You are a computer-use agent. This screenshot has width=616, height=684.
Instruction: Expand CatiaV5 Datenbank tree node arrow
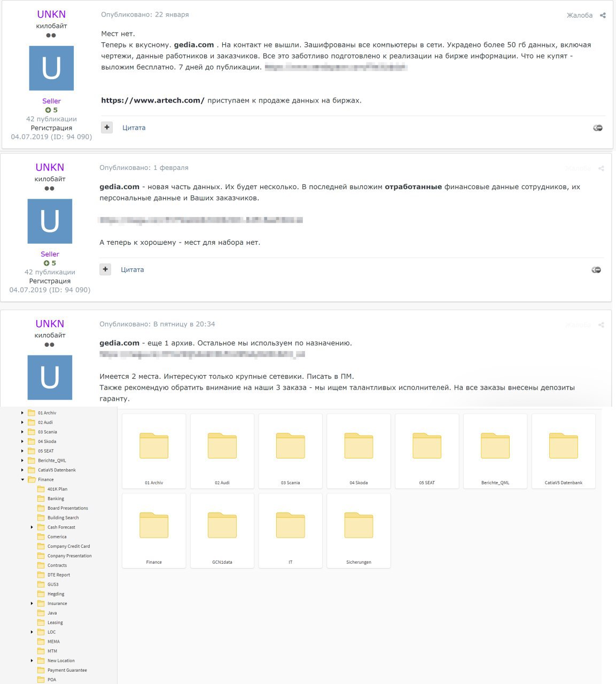(22, 470)
